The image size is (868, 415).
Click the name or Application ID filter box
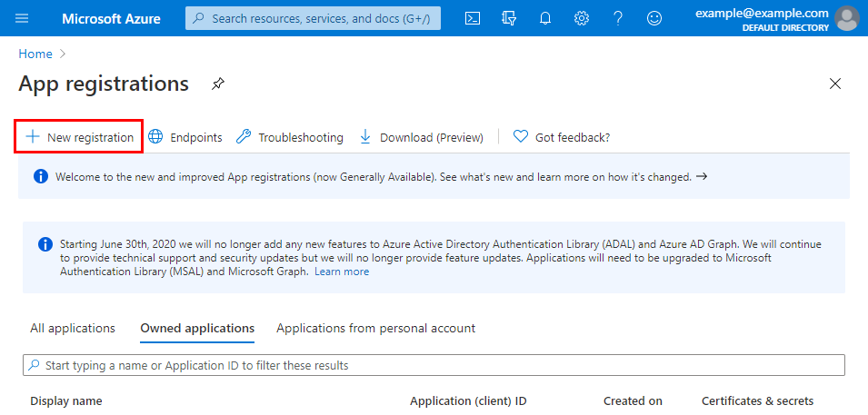click(434, 365)
